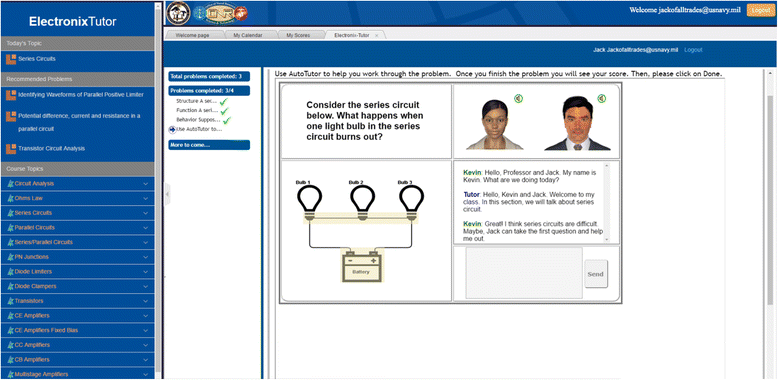Click the chat response text box
The width and height of the screenshot is (778, 380).
523,273
